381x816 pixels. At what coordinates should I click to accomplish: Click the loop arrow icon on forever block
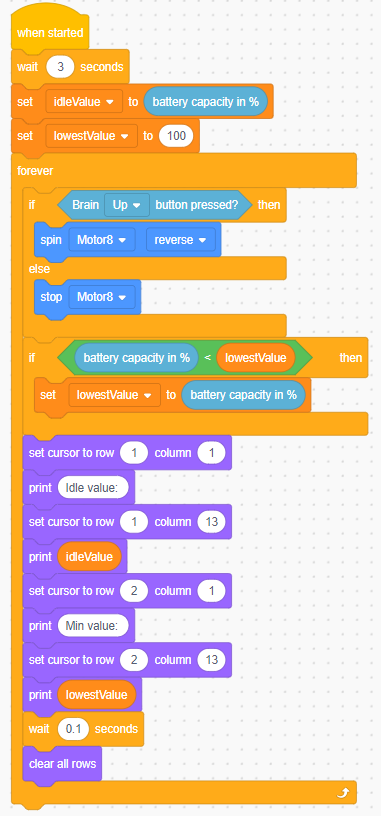pos(344,794)
